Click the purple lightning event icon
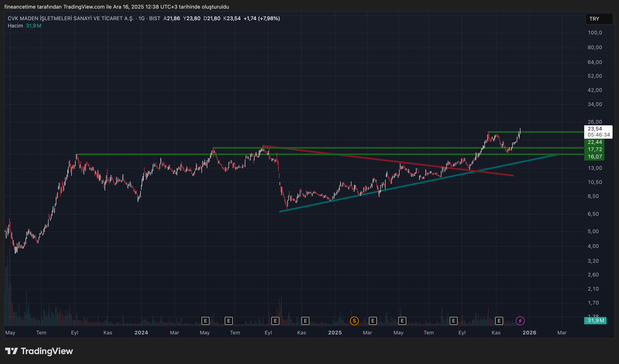Viewport: 619px width, 364px height. (x=520, y=321)
